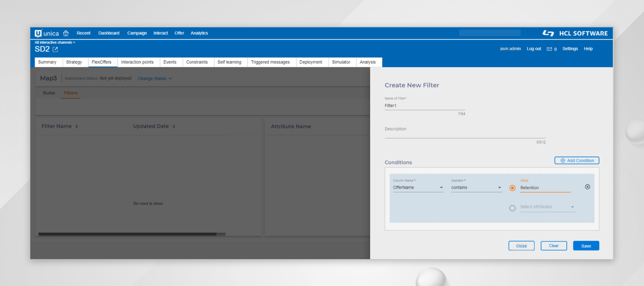
Task: Remove the condition with the X icon
Action: 587,187
